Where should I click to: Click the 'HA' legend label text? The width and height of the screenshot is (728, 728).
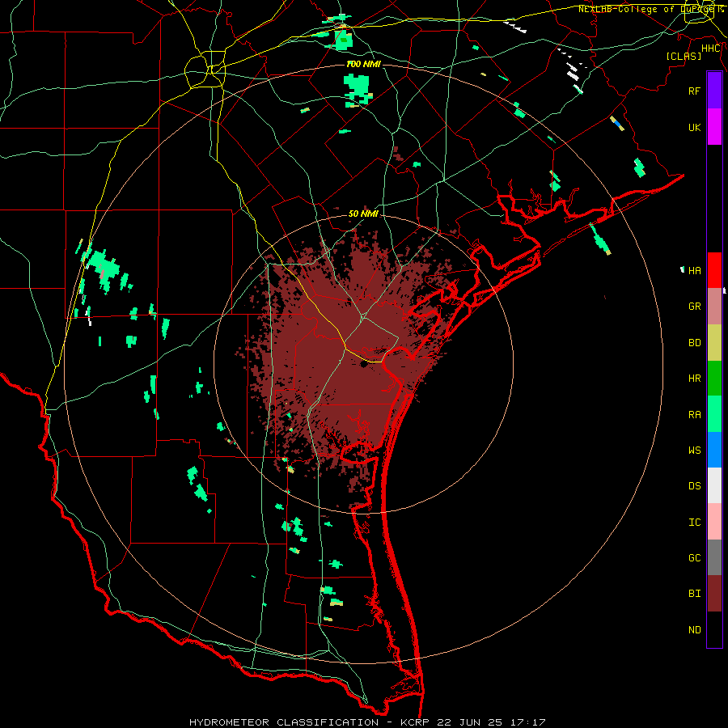694,270
